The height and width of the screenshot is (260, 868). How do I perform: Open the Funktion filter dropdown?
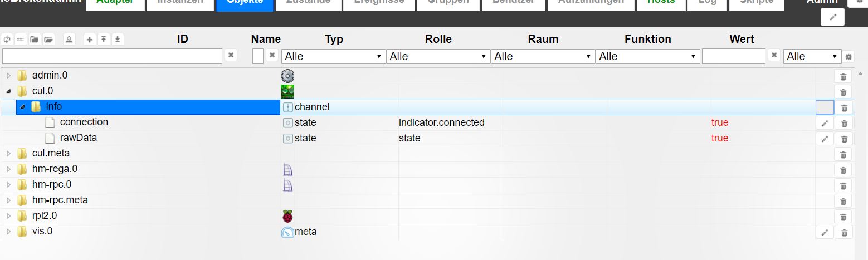[647, 56]
